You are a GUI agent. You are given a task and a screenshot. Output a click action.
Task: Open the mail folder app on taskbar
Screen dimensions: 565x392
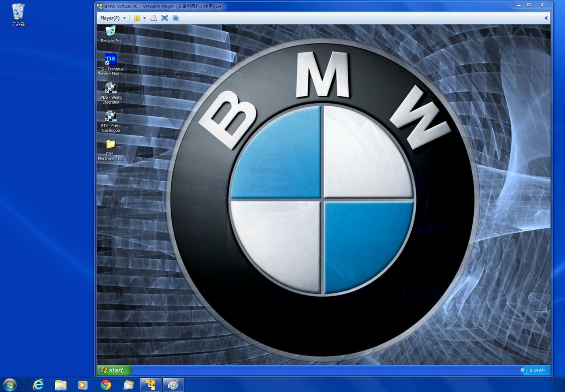[128, 385]
